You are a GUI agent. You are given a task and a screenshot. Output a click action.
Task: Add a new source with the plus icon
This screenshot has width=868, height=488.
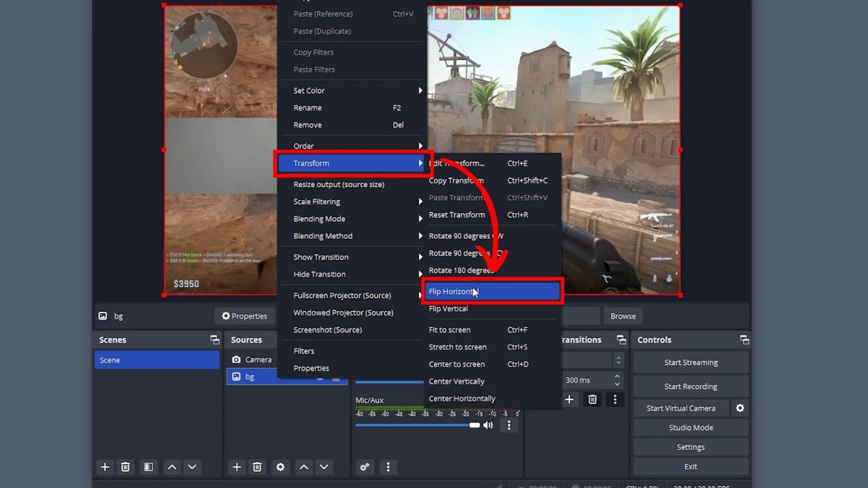(236, 467)
